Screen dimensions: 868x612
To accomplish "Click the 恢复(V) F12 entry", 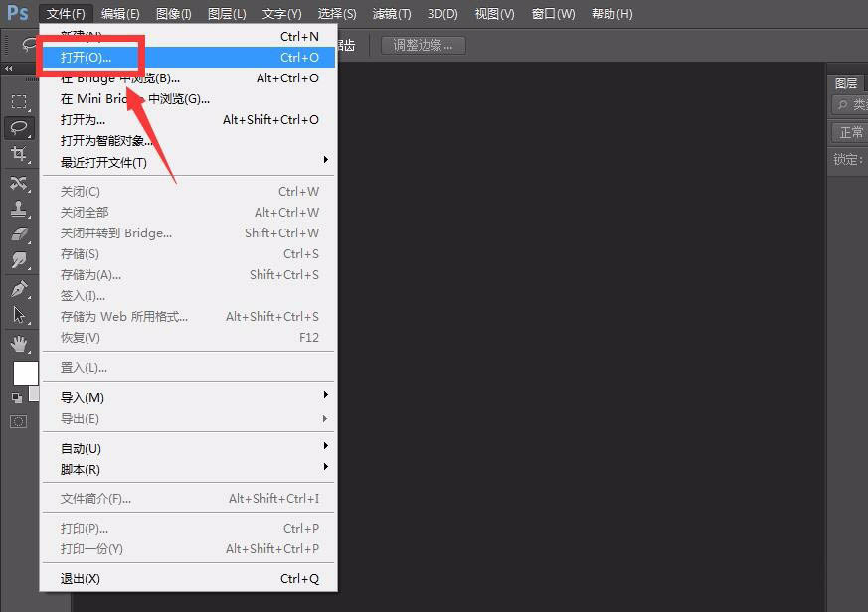I will (189, 338).
